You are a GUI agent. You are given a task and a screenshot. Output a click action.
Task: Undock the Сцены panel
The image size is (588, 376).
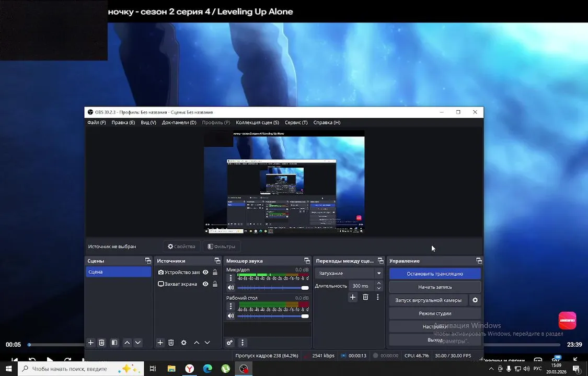(148, 261)
